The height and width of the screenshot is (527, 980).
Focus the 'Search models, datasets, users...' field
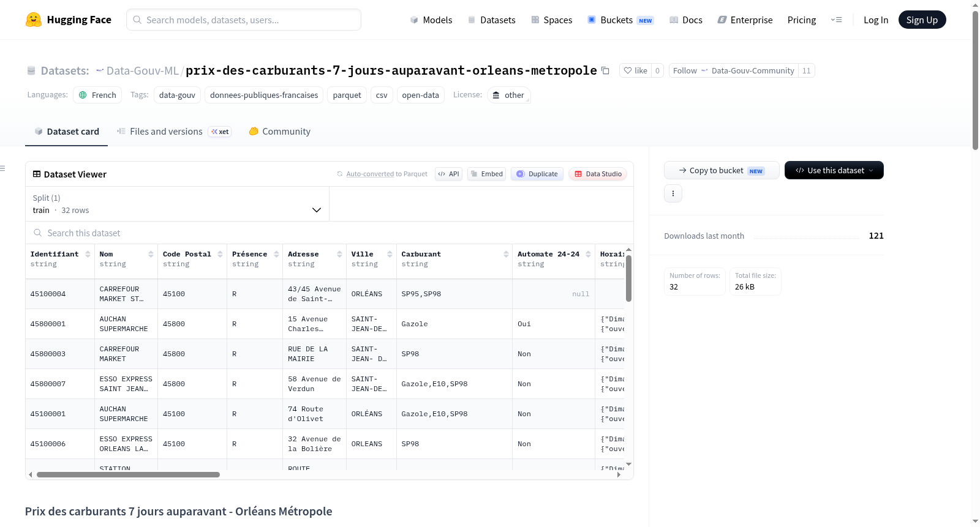coord(244,20)
